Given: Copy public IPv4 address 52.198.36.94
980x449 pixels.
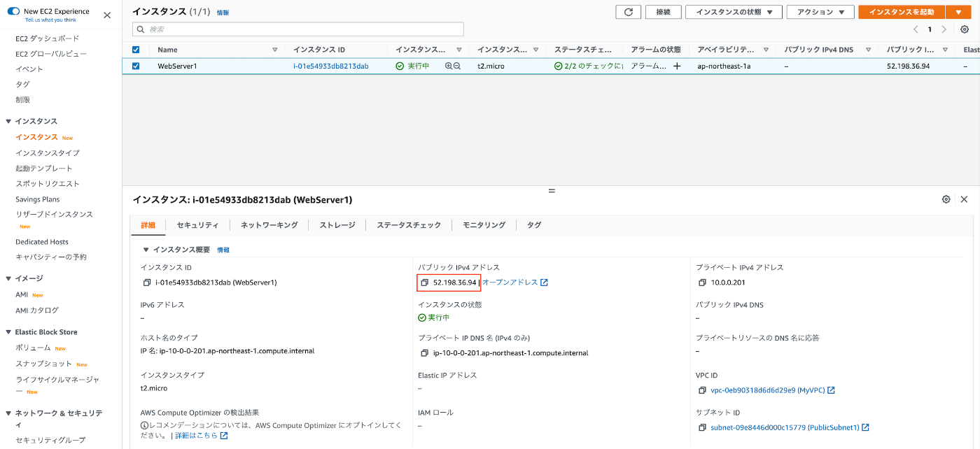Looking at the screenshot, I should coord(424,283).
